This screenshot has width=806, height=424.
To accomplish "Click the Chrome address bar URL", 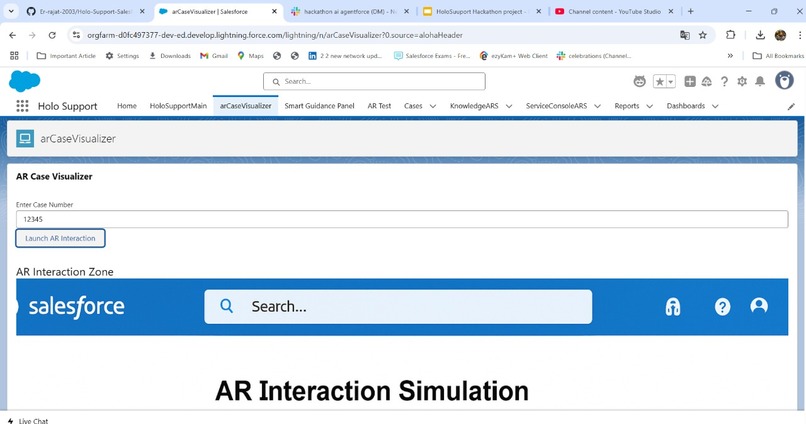I will click(x=275, y=35).
